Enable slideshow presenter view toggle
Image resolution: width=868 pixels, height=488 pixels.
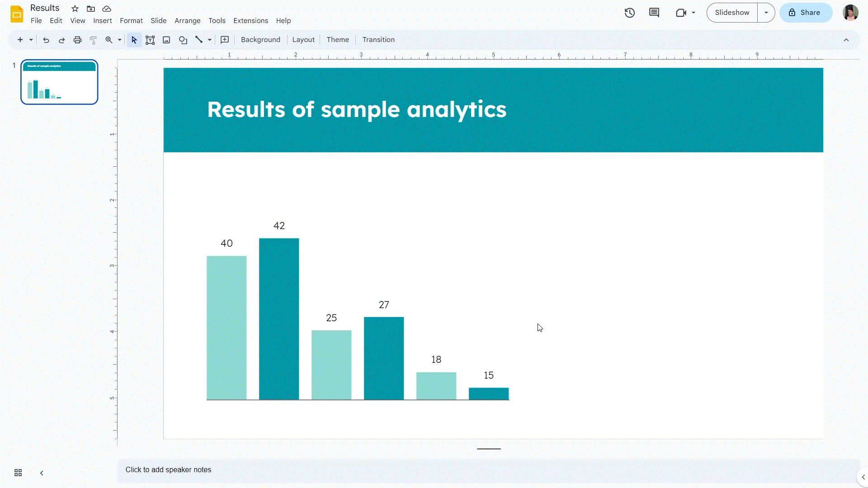(x=766, y=13)
